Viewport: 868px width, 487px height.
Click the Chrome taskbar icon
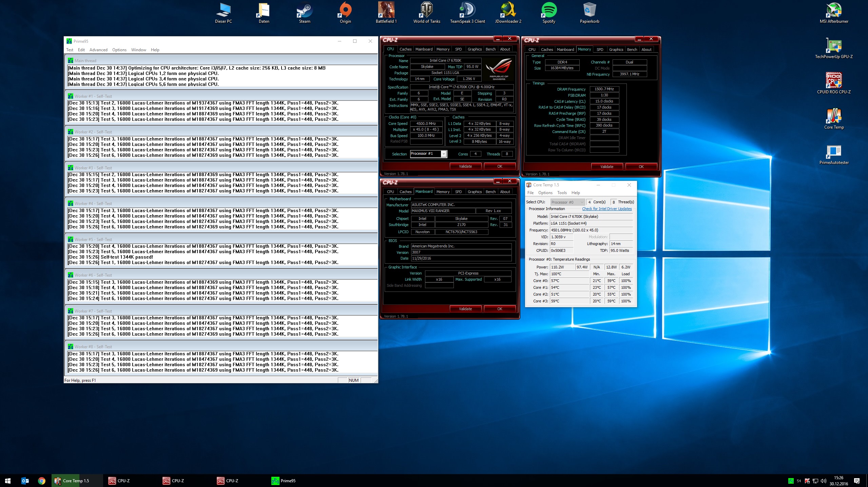[x=41, y=481]
